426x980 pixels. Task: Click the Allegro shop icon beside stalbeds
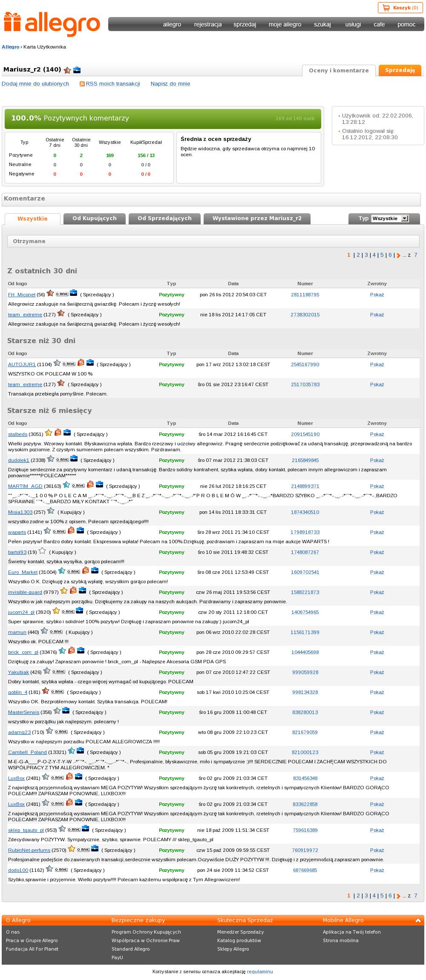click(x=58, y=433)
